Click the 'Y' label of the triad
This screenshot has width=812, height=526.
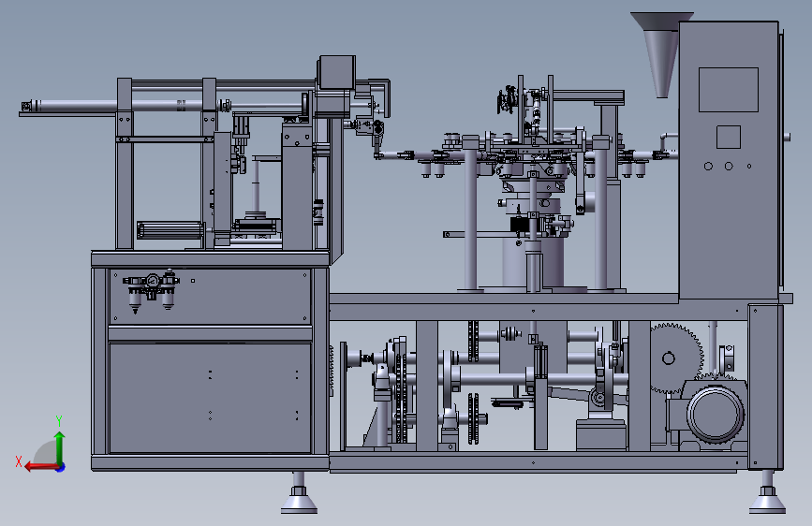coord(59,420)
